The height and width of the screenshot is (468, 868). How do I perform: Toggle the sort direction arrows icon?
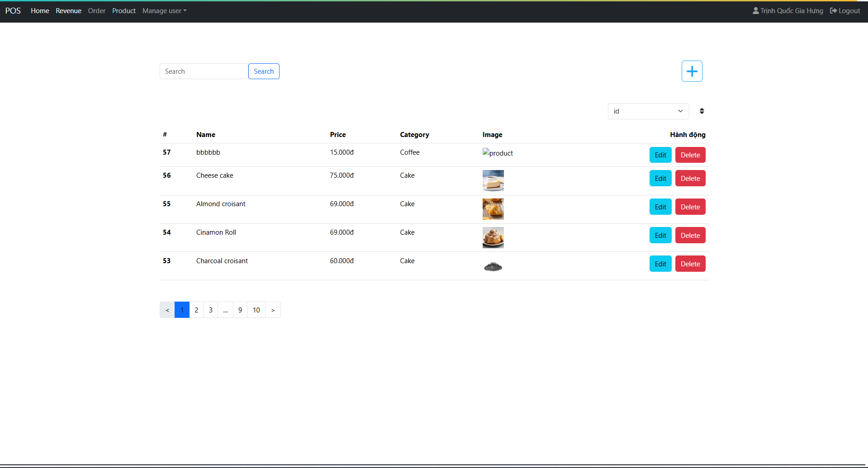(x=702, y=111)
